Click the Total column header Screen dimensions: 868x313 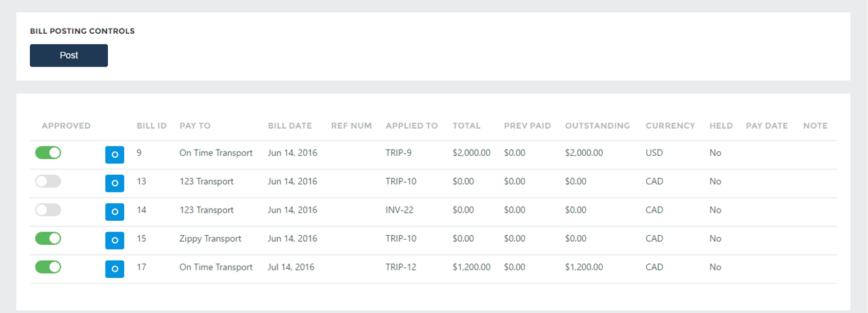click(467, 126)
